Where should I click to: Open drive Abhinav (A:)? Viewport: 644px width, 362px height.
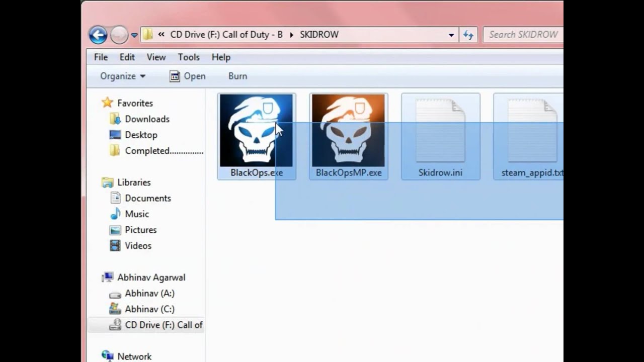tap(149, 293)
